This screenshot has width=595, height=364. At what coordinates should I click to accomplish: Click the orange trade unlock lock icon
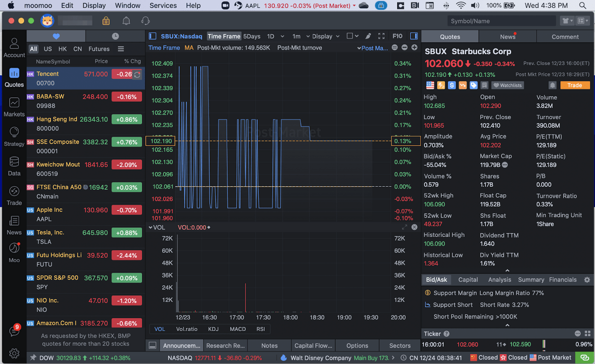106,21
